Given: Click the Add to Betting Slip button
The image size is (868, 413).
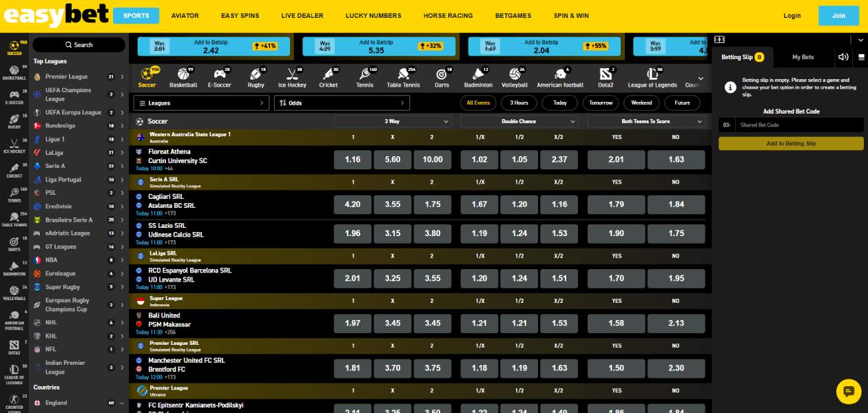Looking at the screenshot, I should point(791,143).
